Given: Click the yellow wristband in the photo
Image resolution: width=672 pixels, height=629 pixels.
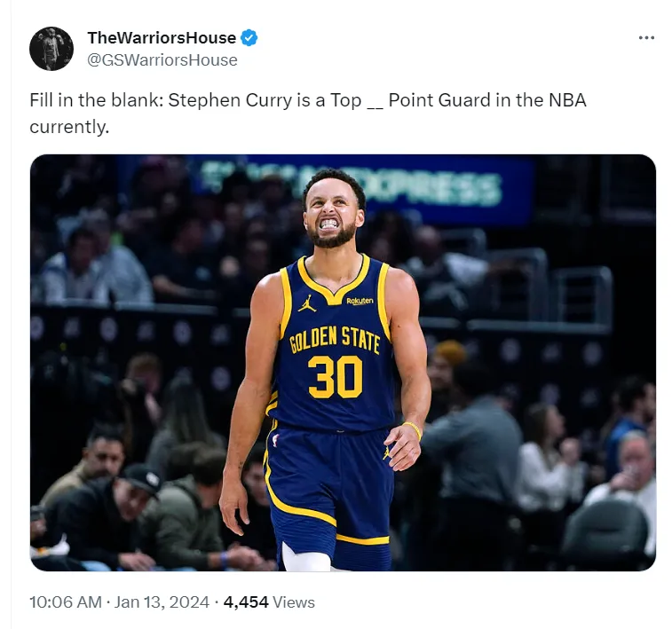Looking at the screenshot, I should point(413,429).
